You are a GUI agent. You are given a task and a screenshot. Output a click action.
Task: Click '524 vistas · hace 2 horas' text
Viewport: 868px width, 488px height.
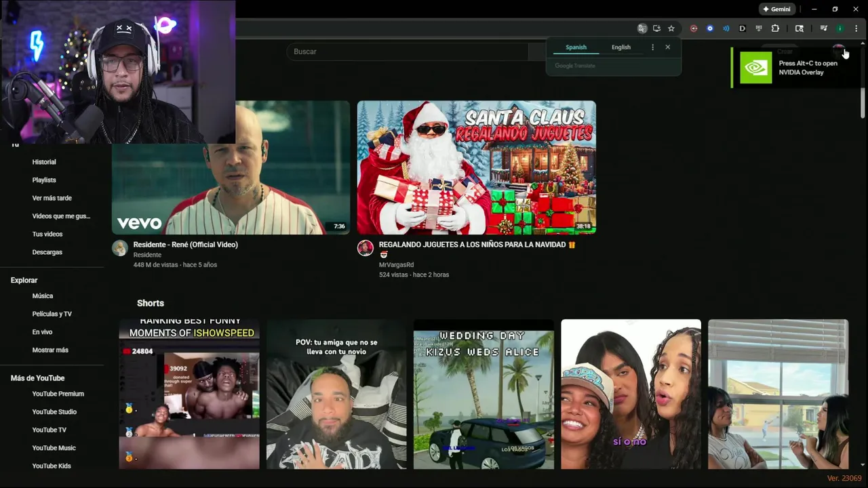(x=414, y=274)
